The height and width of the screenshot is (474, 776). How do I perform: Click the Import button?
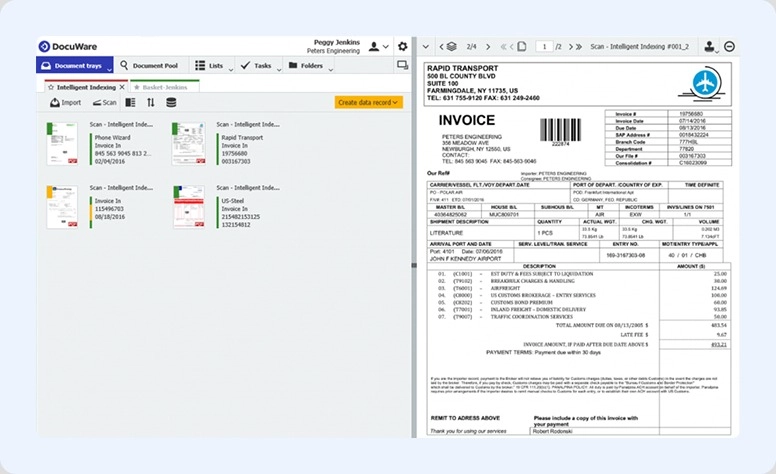65,102
